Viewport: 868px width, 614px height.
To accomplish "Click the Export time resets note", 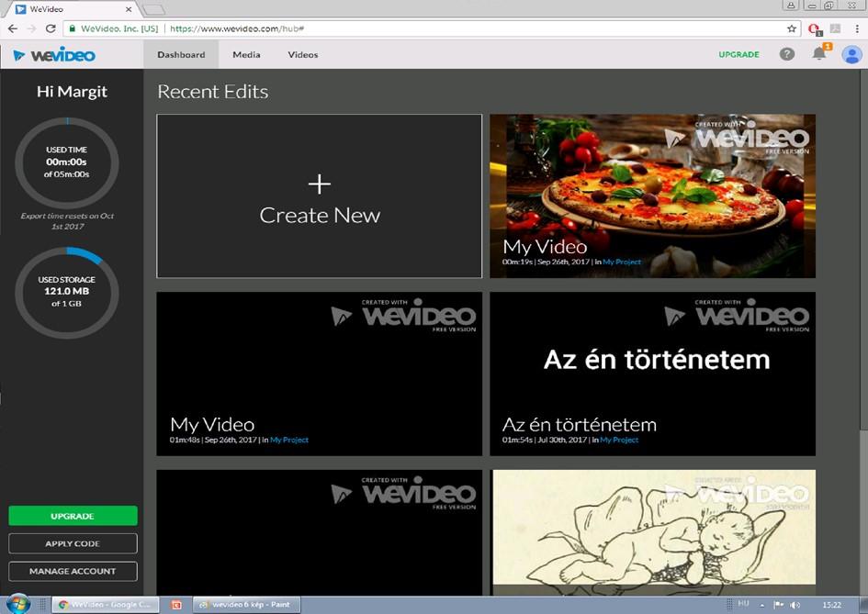I will [67, 220].
